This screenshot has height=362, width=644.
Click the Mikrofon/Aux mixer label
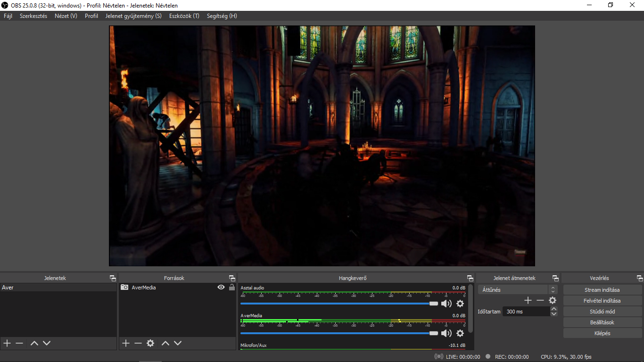tap(254, 346)
